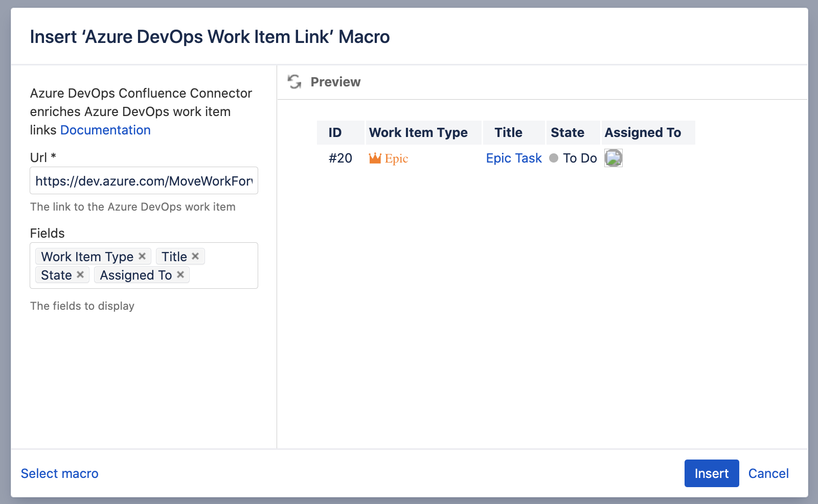Click the Insert button
This screenshot has height=504, width=818.
click(711, 473)
